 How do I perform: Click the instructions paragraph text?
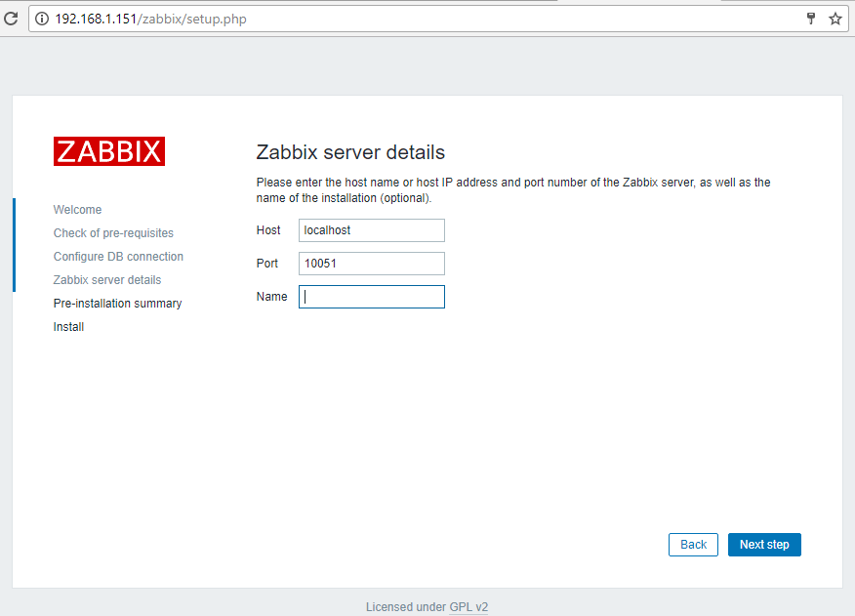point(513,189)
